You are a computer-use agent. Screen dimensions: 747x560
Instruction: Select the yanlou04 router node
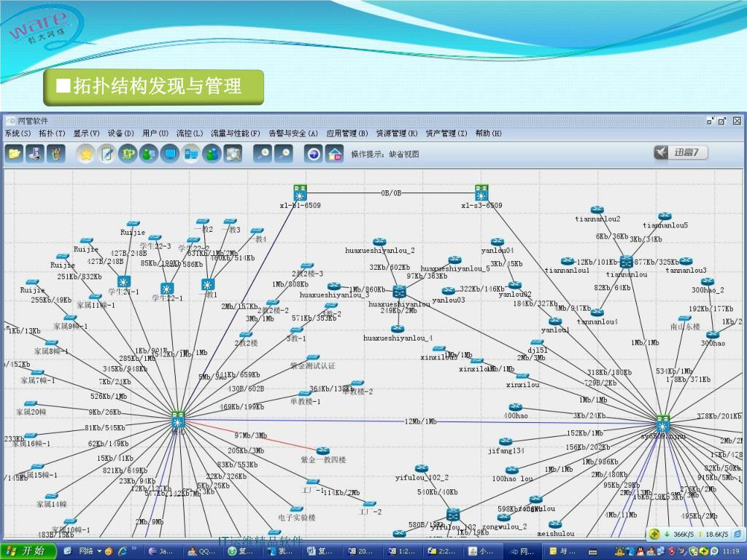click(498, 242)
